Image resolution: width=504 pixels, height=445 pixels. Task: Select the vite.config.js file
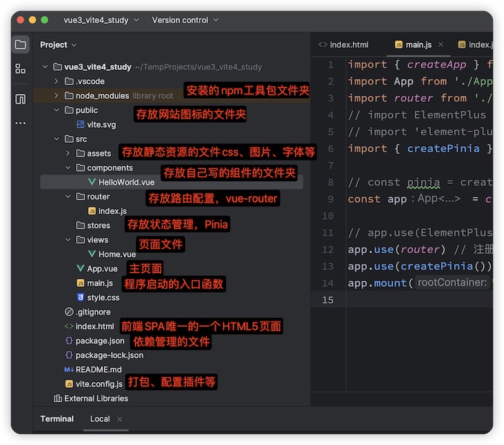tap(99, 384)
